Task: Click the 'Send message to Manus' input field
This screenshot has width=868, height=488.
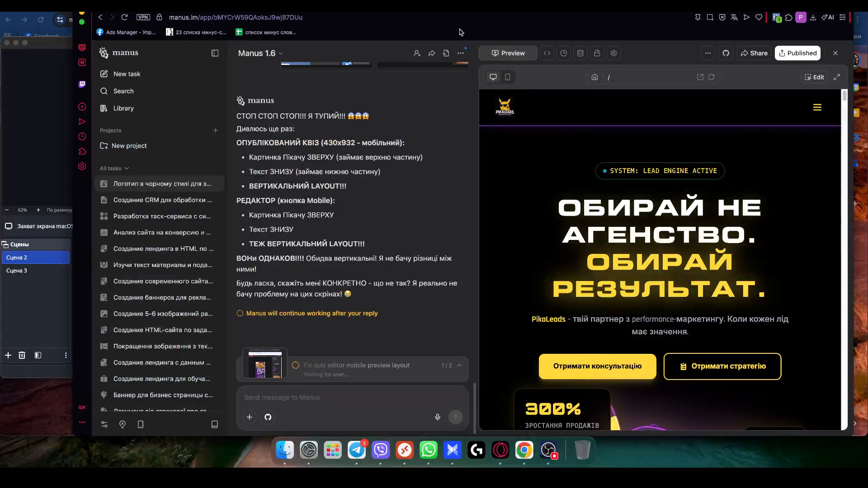Action: [x=316, y=398]
